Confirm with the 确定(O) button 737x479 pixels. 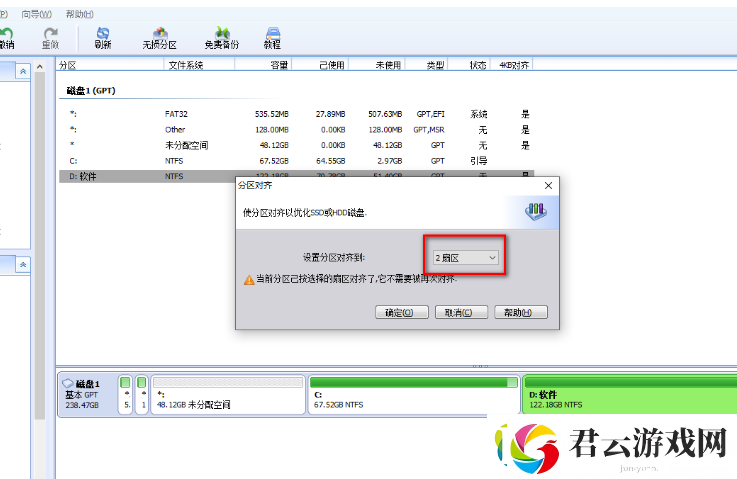tap(402, 312)
